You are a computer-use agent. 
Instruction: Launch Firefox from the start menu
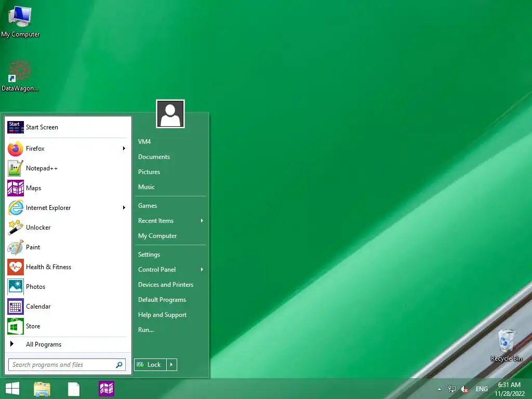tap(67, 149)
